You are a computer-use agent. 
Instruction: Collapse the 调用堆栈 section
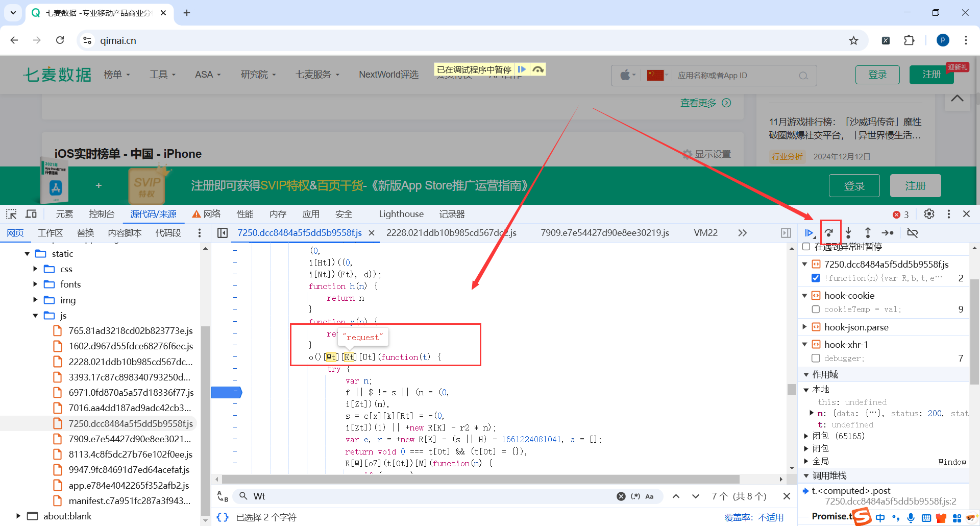click(806, 476)
